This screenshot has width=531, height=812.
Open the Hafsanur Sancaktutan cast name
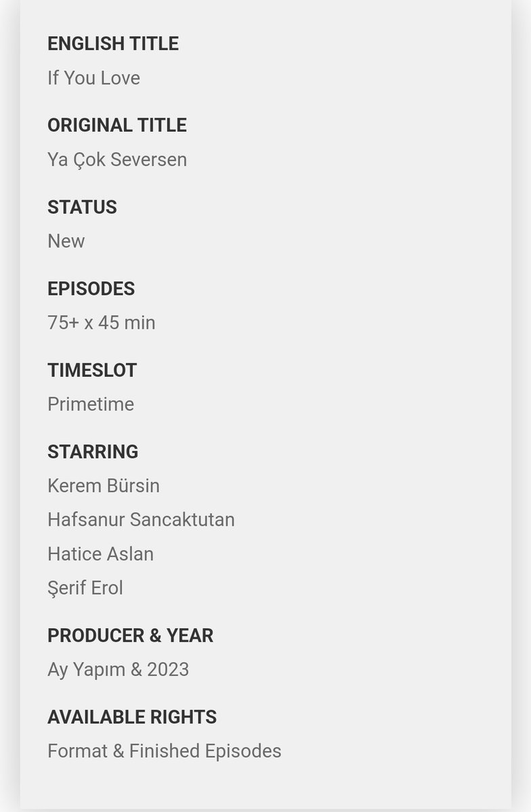(x=141, y=520)
